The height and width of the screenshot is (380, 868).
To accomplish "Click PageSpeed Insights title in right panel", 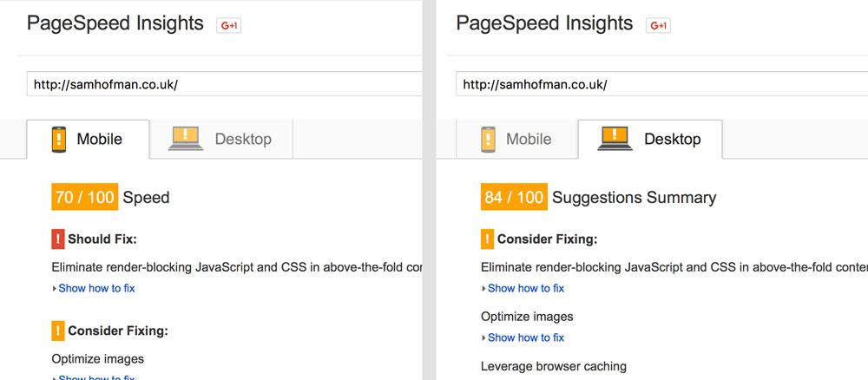I will point(545,23).
